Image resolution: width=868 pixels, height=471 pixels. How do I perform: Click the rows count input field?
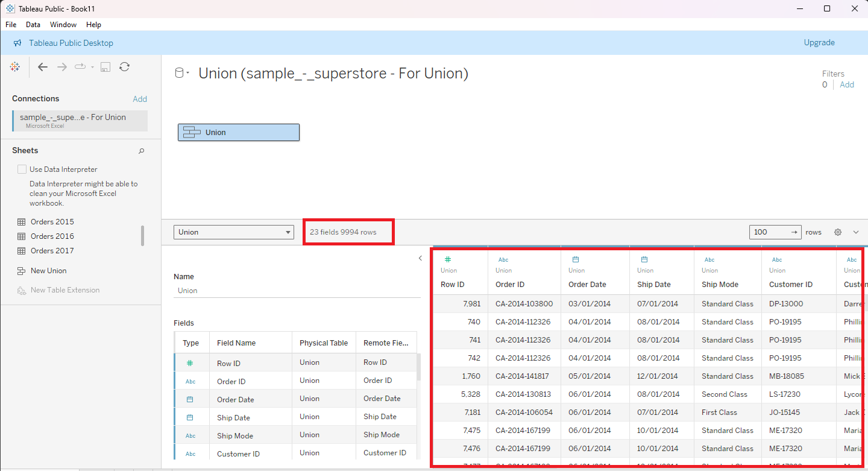point(769,232)
